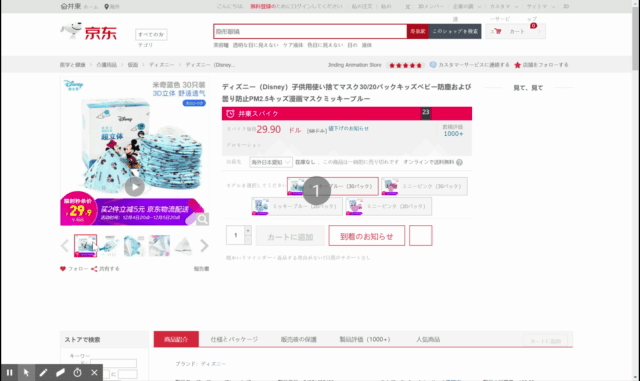Click the free registration link in top bar

pos(263,7)
